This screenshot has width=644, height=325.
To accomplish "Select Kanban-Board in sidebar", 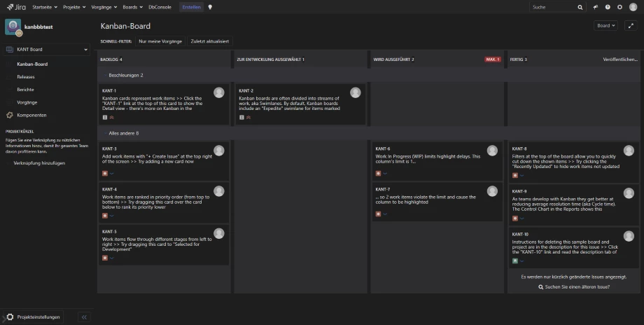I will click(32, 64).
